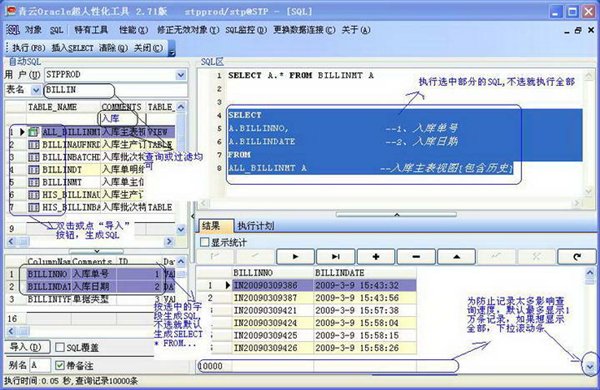
Task: Click the 别名 input field containing A
Action: 39,365
